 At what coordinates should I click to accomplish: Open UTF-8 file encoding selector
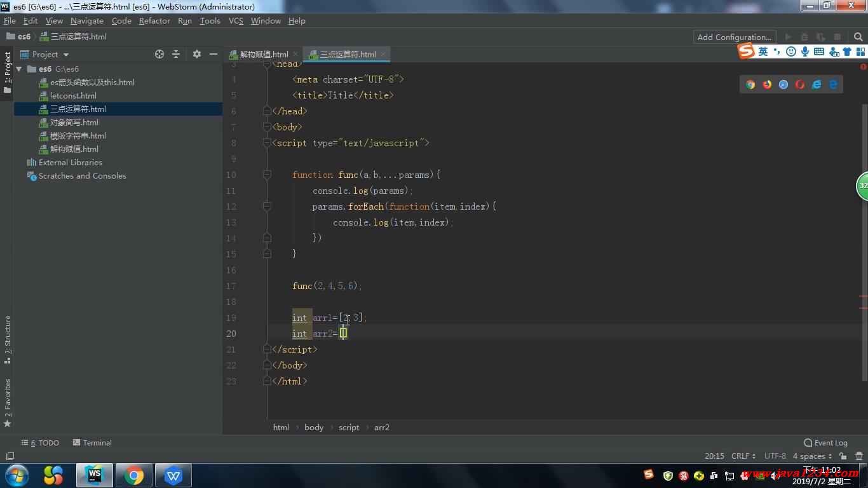[775, 456]
